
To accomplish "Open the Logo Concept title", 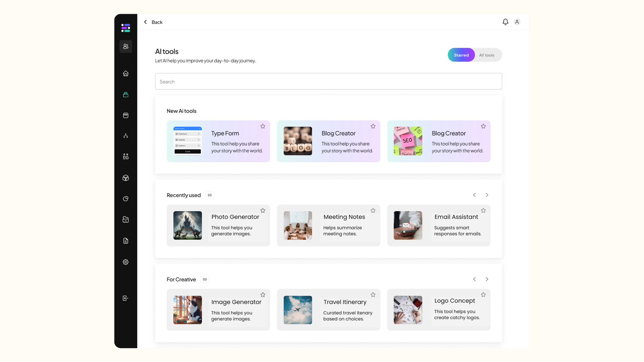I will pyautogui.click(x=454, y=301).
